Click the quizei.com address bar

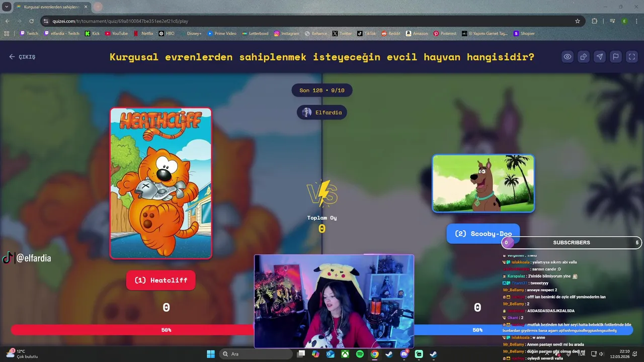[x=312, y=21]
